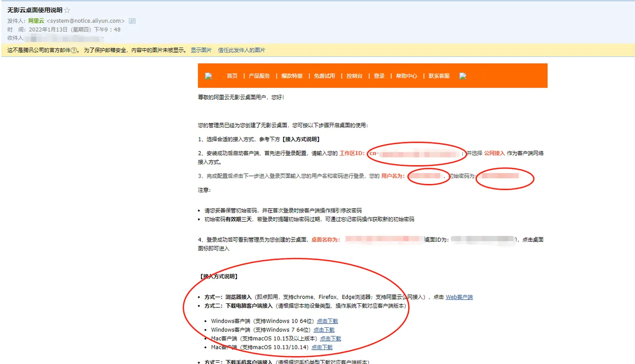Open the 爆款特惠 navigation item

pos(292,76)
